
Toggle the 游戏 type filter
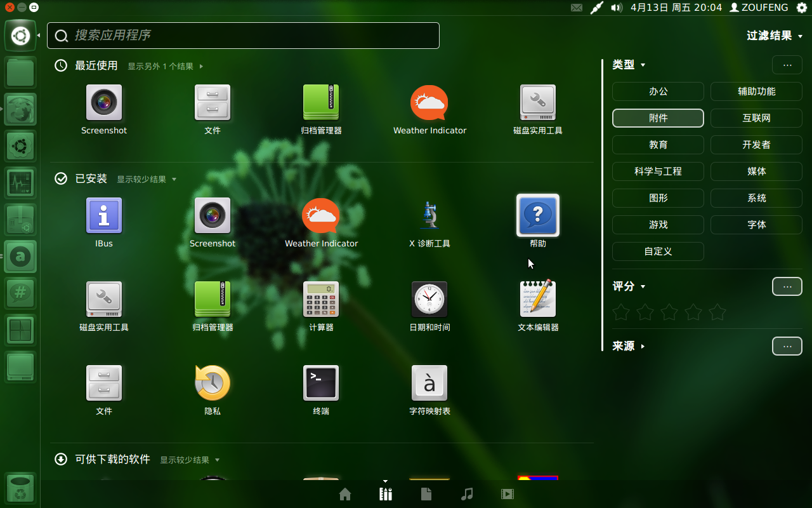click(x=658, y=225)
